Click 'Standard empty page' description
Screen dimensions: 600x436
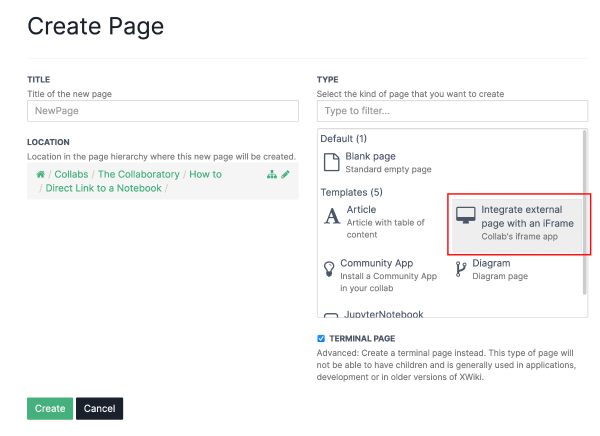click(388, 169)
